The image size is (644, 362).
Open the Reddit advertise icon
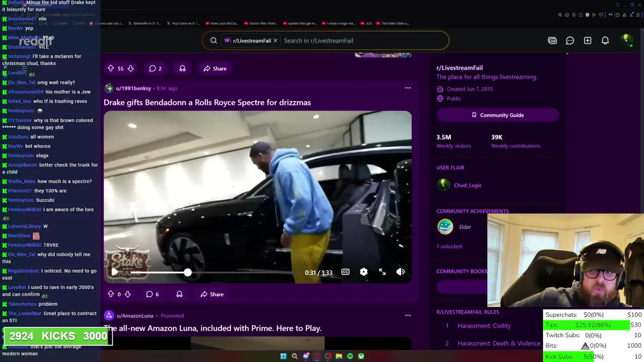[552, 41]
